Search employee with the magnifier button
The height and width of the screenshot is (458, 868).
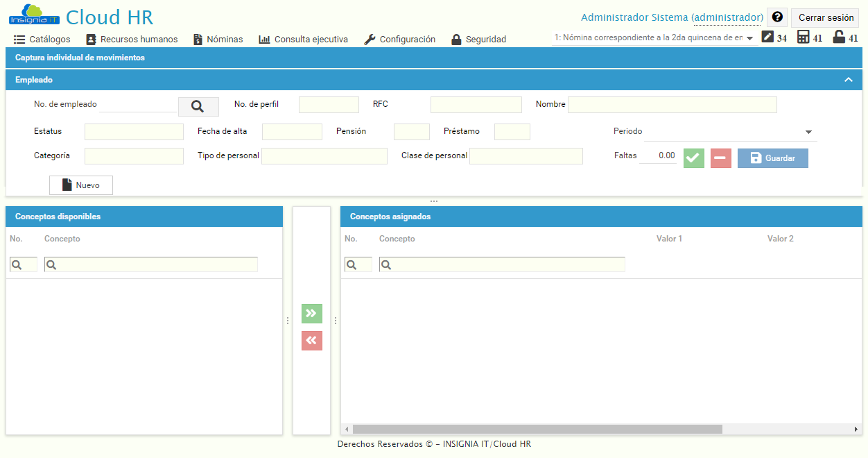coord(198,105)
